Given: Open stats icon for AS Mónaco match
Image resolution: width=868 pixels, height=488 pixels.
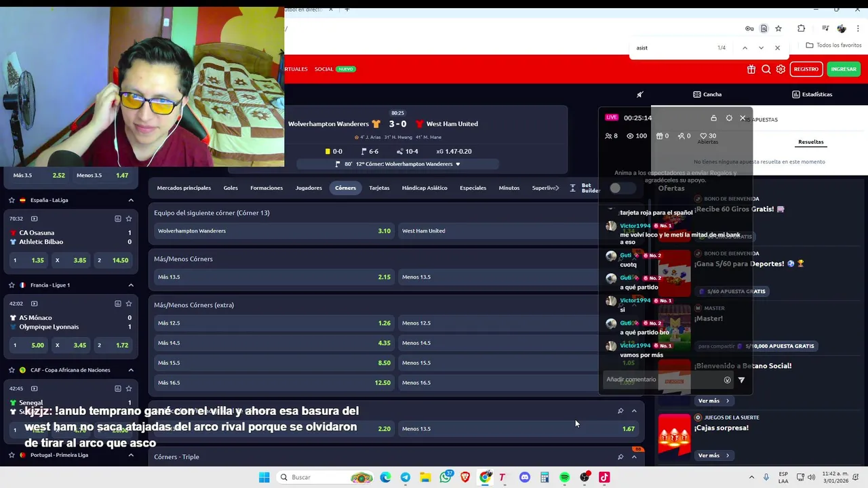Looking at the screenshot, I should pyautogui.click(x=117, y=304).
